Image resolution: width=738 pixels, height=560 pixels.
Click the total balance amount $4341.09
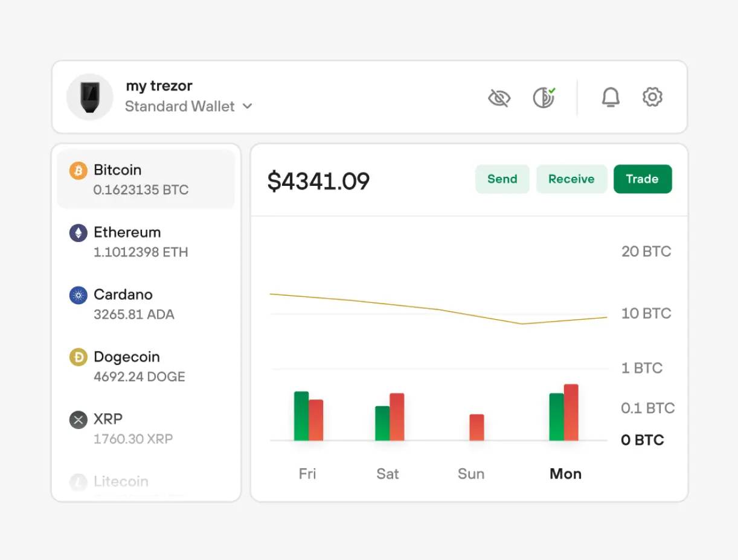tap(319, 181)
